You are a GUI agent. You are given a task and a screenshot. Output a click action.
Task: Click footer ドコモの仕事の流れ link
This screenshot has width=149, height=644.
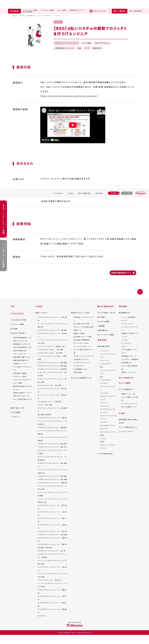(x=105, y=454)
